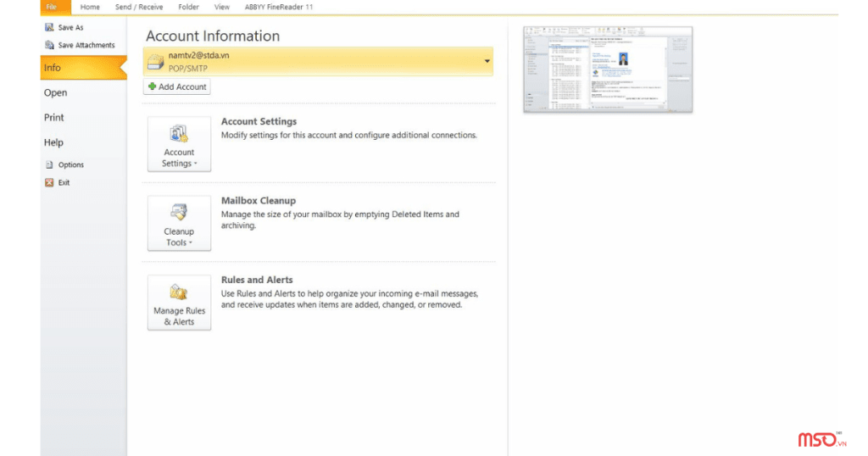868x456 pixels.
Task: Click the POP/SMTP account type text
Action: coord(187,69)
